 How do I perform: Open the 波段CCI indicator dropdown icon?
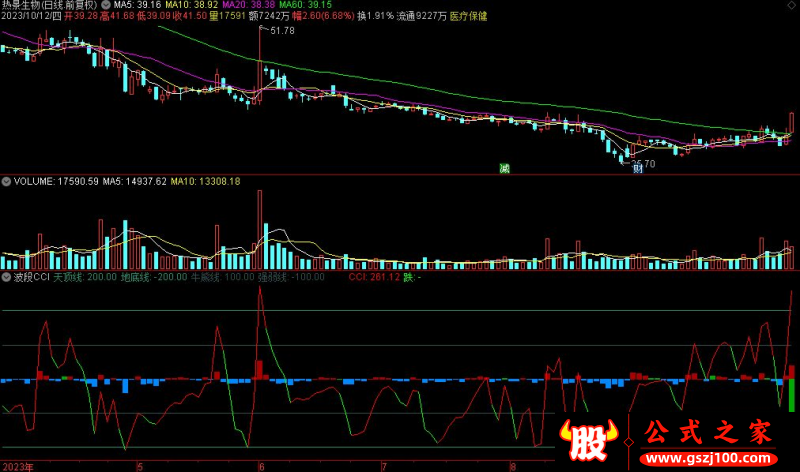click(7, 277)
